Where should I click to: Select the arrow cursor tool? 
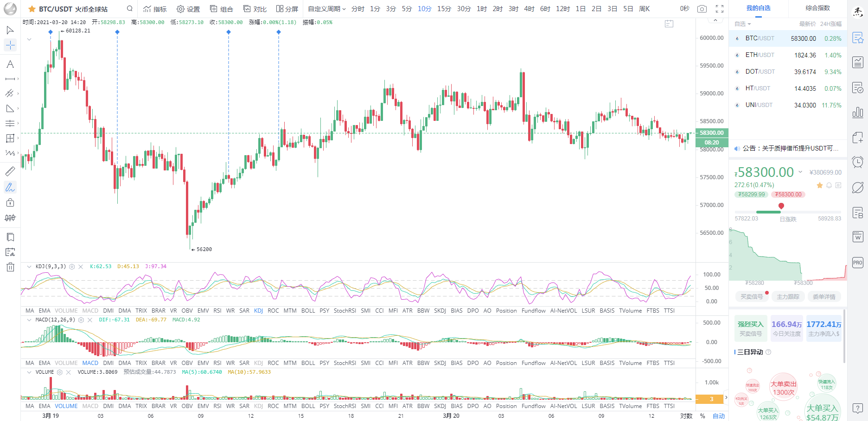10,30
